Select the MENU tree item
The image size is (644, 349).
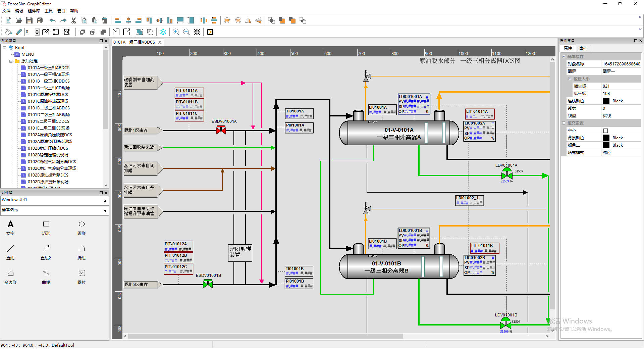pyautogui.click(x=28, y=54)
